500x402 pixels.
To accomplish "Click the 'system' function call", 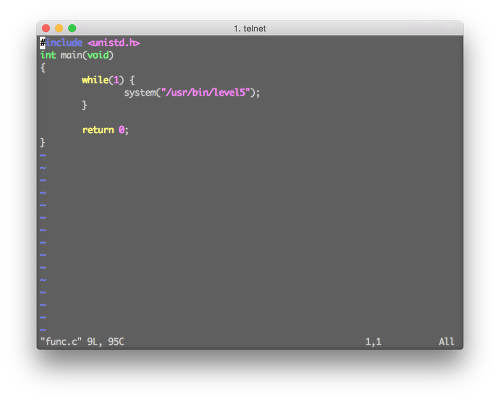I will pos(140,92).
